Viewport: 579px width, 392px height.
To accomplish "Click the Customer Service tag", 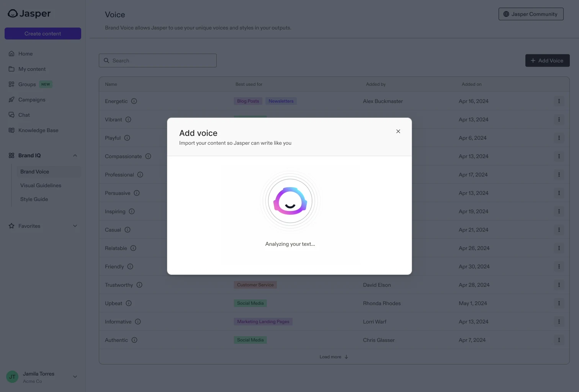I will (x=255, y=285).
